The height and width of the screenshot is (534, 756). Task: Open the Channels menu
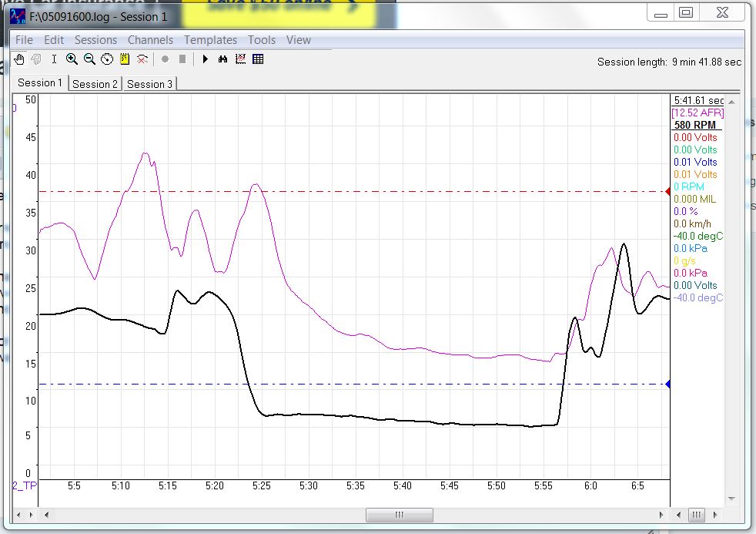click(151, 40)
